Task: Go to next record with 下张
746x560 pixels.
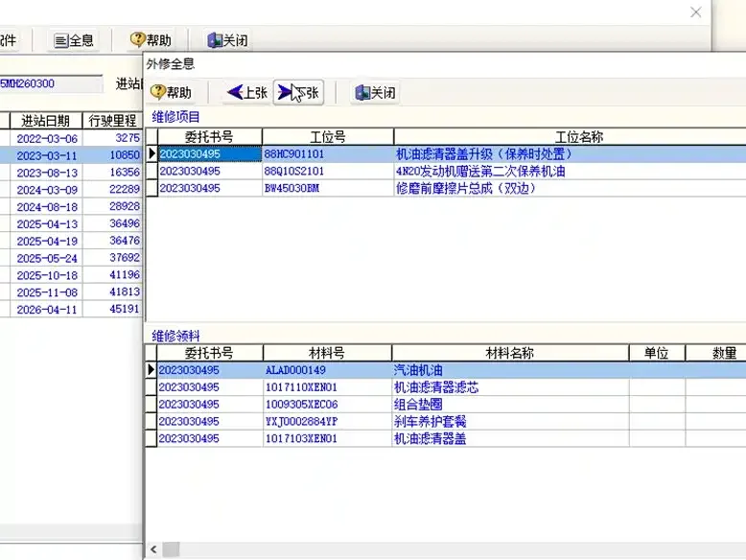Action: (298, 92)
